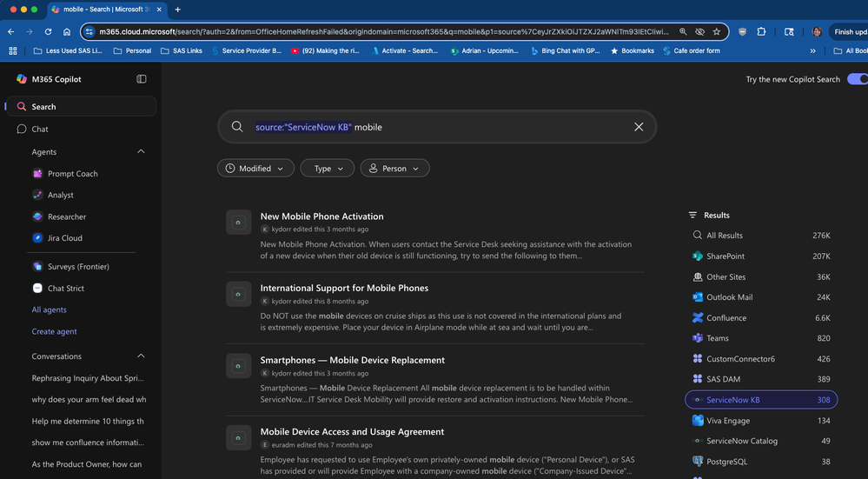
Task: Open conversation Rephrasing Inquiry About Spri...
Action: tap(88, 378)
